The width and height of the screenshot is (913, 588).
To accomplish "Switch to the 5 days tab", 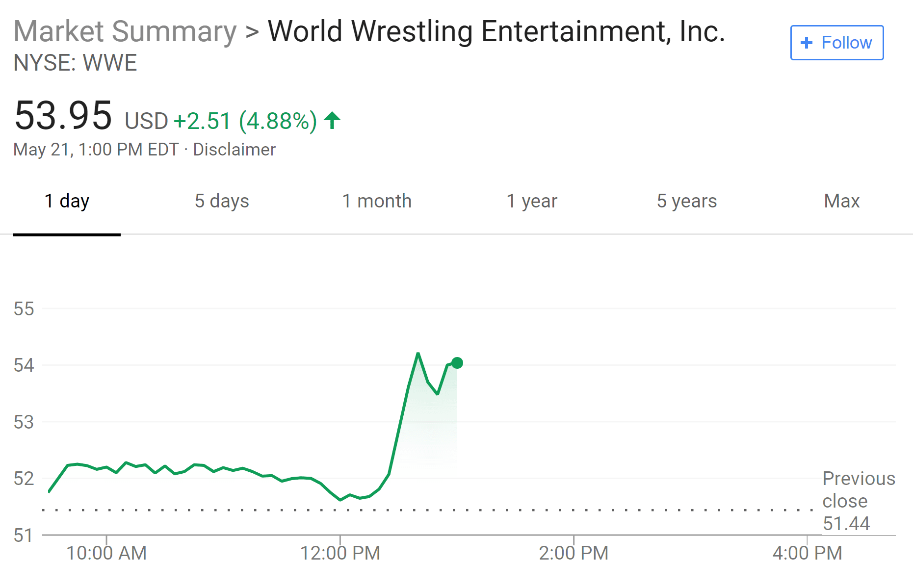I will pyautogui.click(x=222, y=201).
